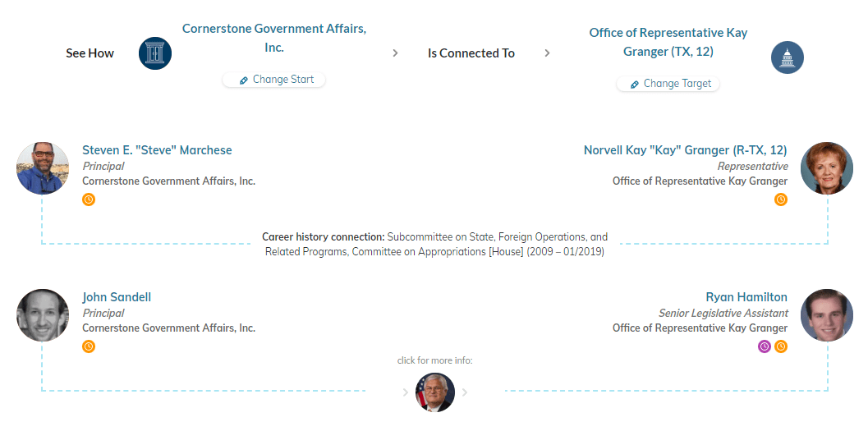Click orange clock icon under Kay Granger

(781, 199)
